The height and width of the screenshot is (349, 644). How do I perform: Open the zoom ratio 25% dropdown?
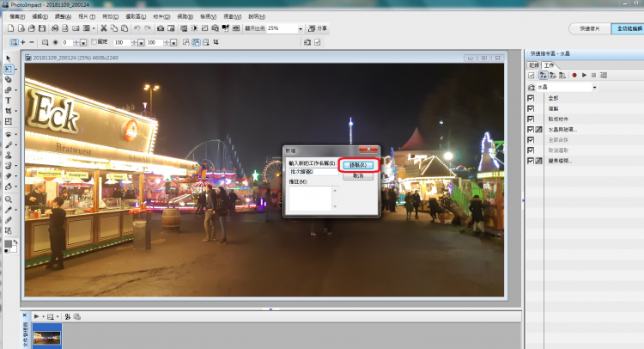[301, 28]
